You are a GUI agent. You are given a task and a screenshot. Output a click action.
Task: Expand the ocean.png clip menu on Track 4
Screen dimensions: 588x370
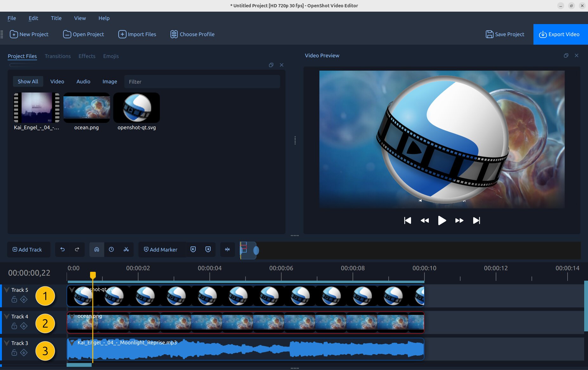[x=72, y=316]
